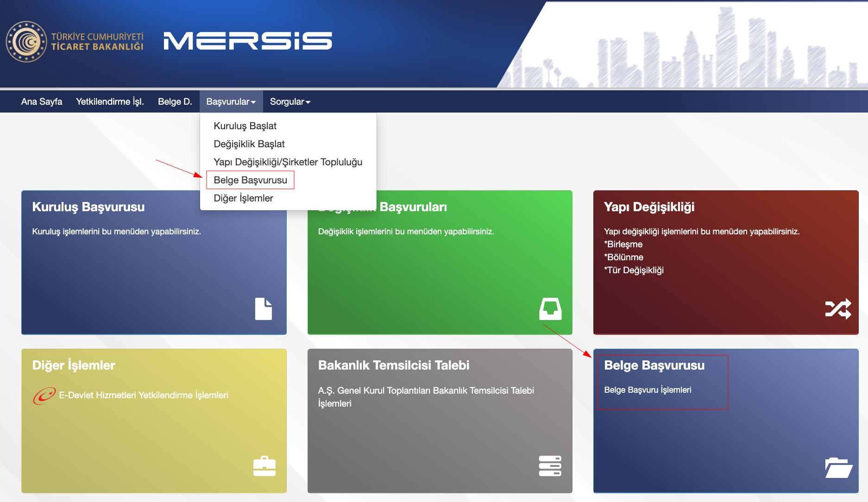Open the Diğer İşlemler card title
This screenshot has width=868, height=502.
coord(74,365)
